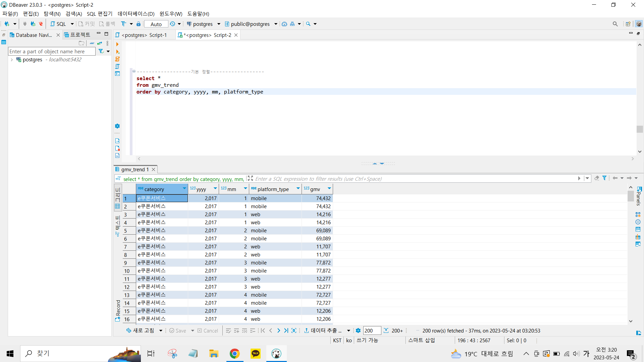644x362 pixels.
Task: Click the object name filter input field
Action: click(52, 51)
